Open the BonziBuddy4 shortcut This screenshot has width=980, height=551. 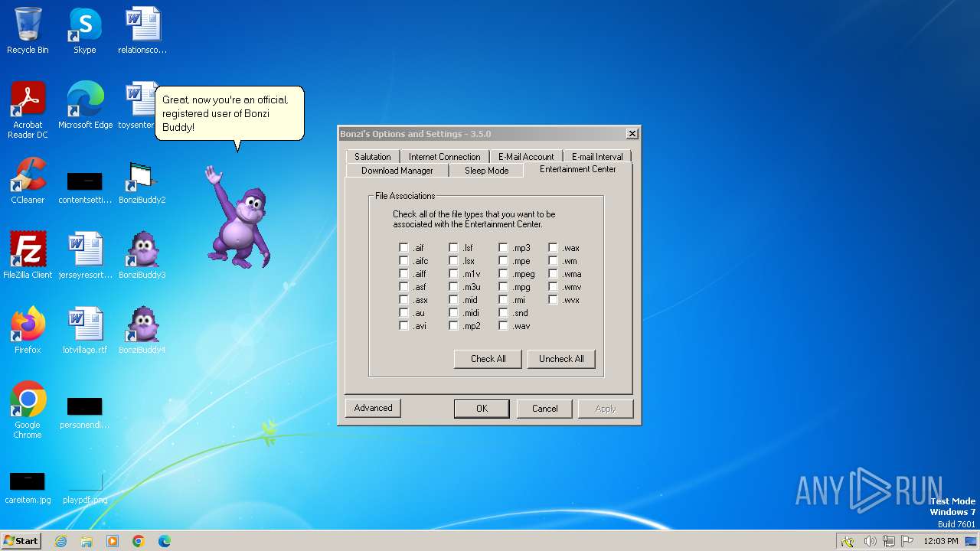[x=142, y=331]
